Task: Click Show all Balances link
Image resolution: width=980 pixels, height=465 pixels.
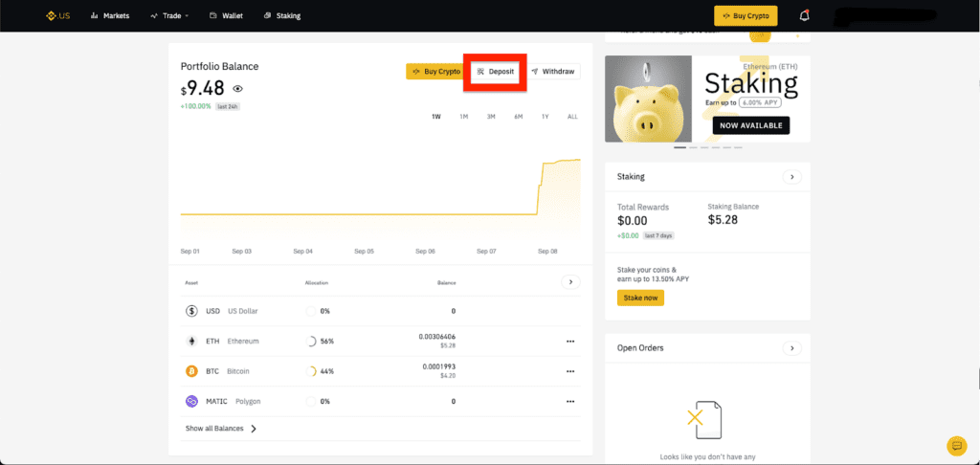Action: pyautogui.click(x=221, y=429)
